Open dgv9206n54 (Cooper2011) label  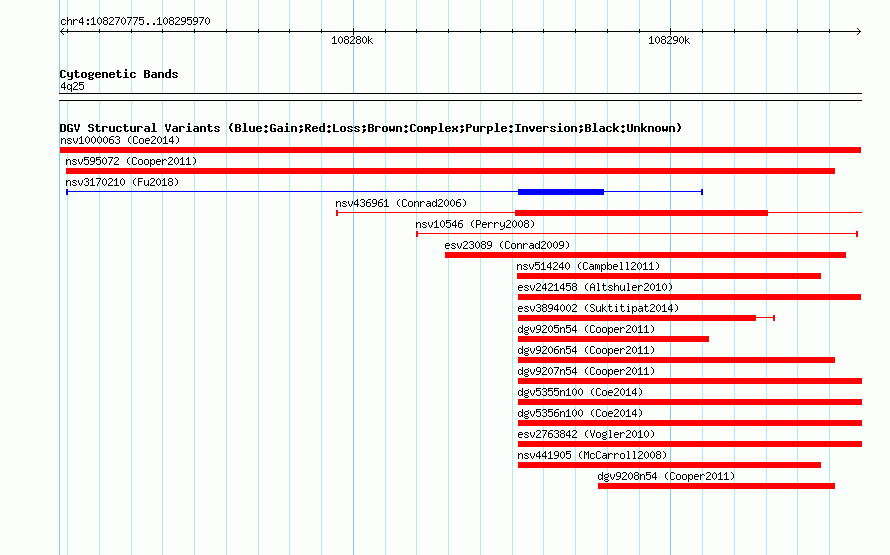click(586, 350)
